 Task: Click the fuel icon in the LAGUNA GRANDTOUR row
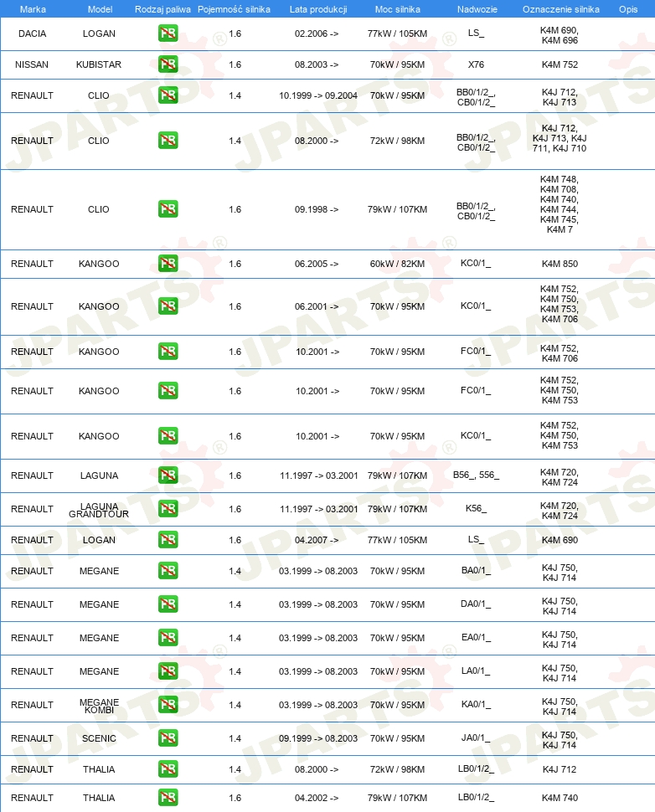(x=168, y=509)
